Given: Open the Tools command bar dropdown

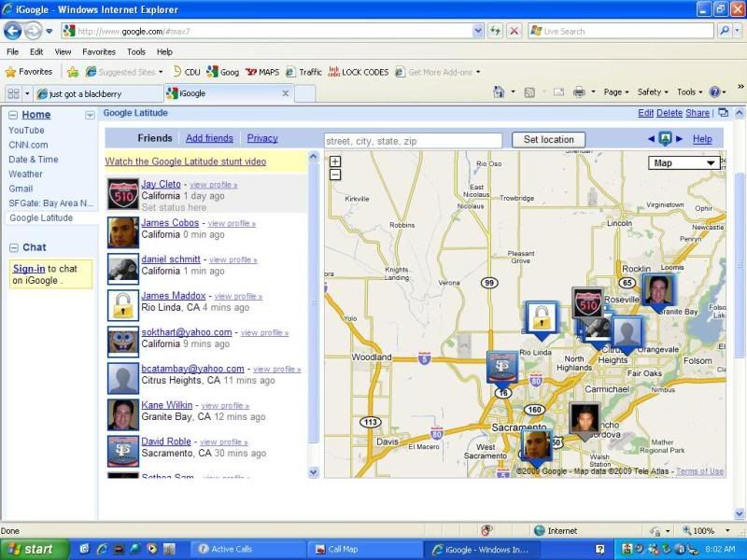Looking at the screenshot, I should 689,92.
